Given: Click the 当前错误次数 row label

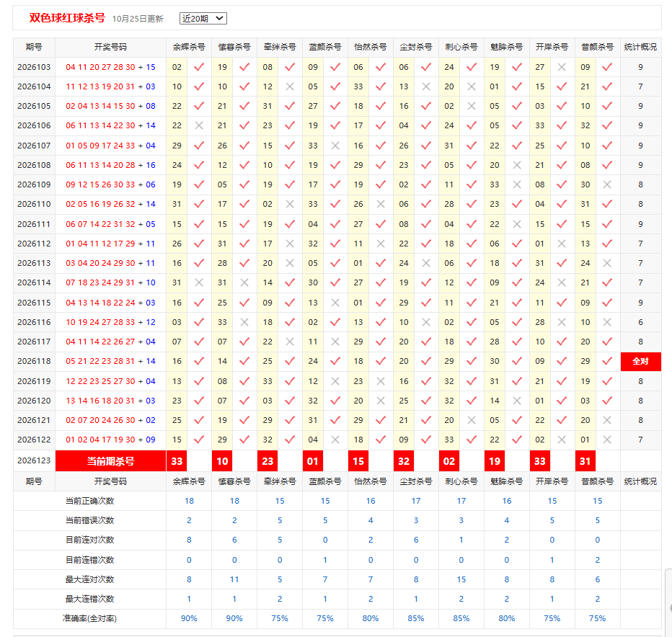Looking at the screenshot, I should (x=89, y=520).
